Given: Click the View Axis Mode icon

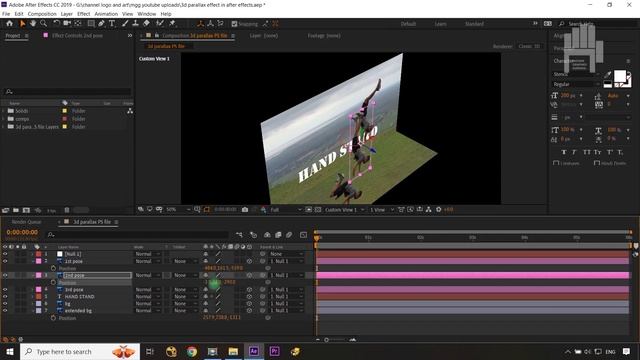Looking at the screenshot, I should tap(221, 24).
